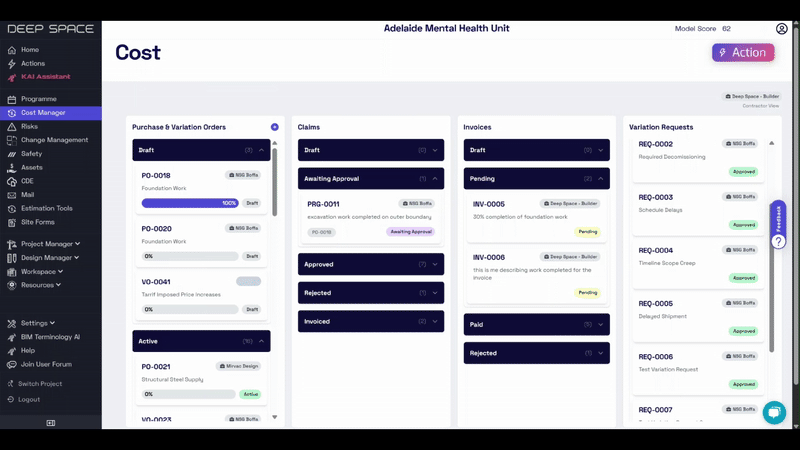This screenshot has height=450, width=800.
Task: Open the INV-0005 invoice card
Action: click(537, 217)
